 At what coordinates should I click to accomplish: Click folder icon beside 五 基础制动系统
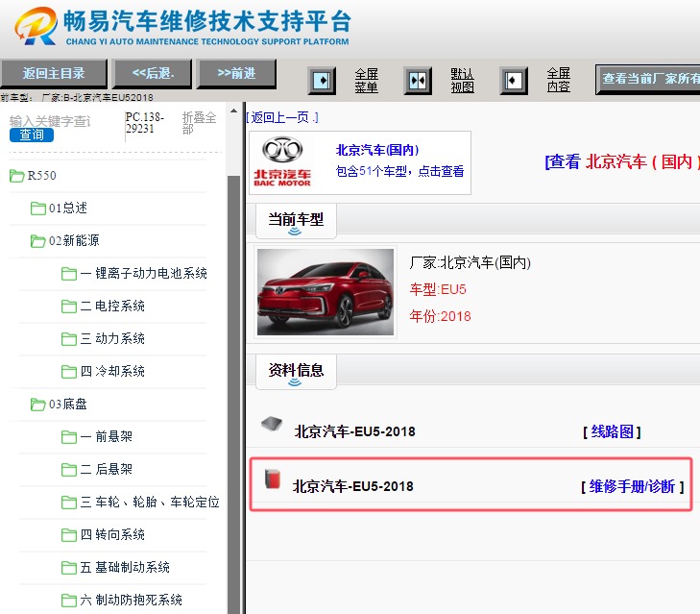pyautogui.click(x=69, y=568)
